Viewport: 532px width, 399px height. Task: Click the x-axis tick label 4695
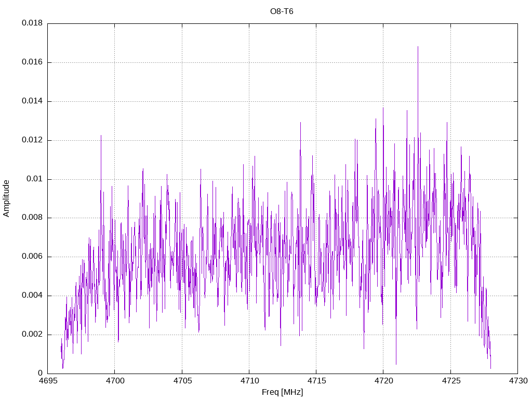click(x=47, y=381)
